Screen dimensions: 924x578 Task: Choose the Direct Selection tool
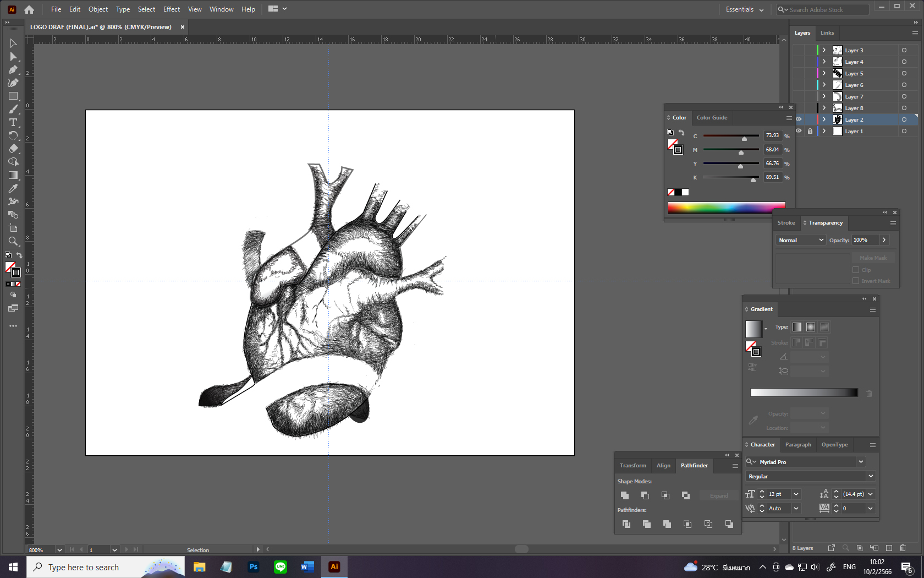click(13, 57)
